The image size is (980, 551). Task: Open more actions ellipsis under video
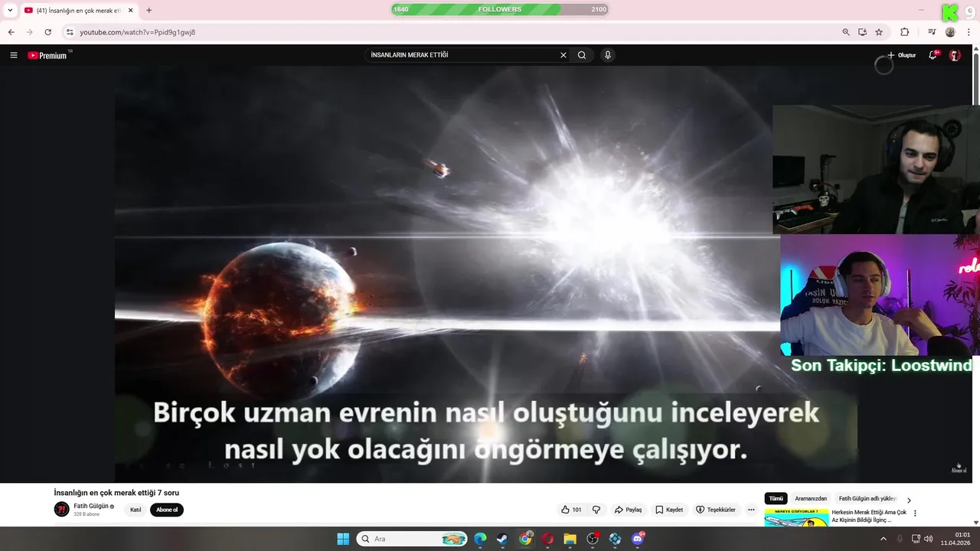pyautogui.click(x=751, y=510)
